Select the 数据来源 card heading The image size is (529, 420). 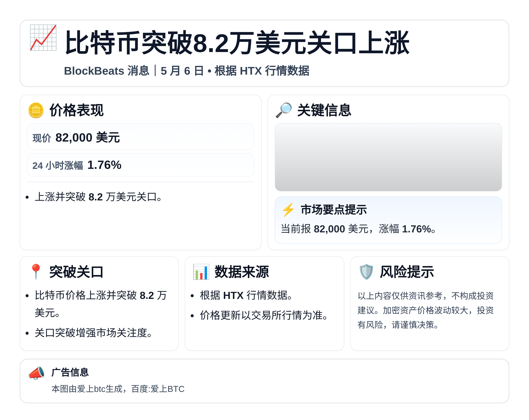tap(242, 272)
